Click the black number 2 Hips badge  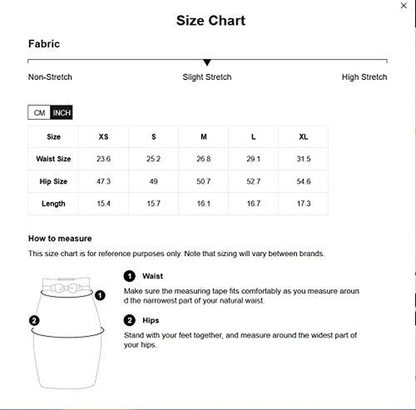coord(129,320)
